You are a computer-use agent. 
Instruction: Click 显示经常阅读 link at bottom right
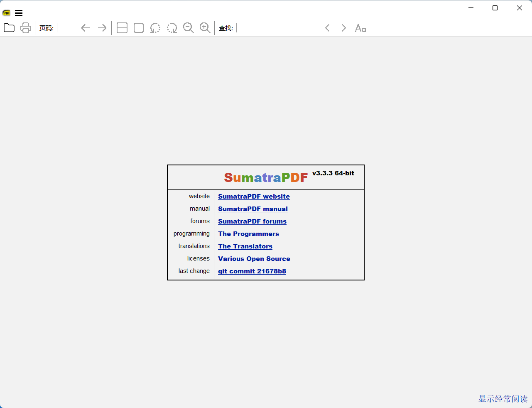[x=503, y=399]
